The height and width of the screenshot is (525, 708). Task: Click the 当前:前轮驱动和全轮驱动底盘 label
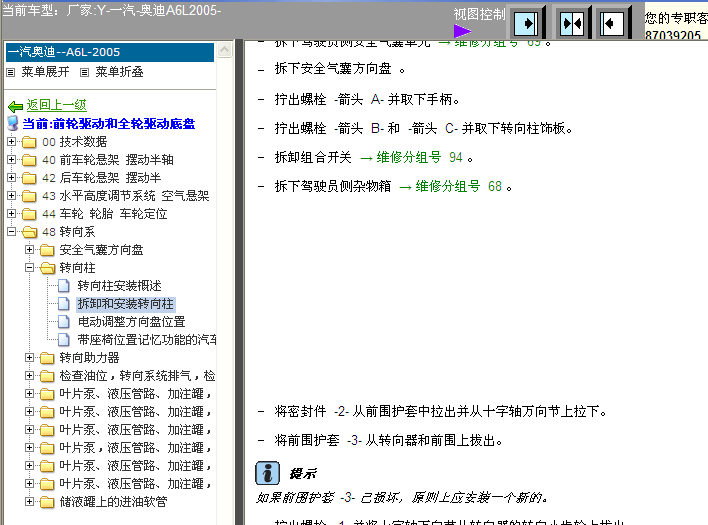tap(109, 124)
